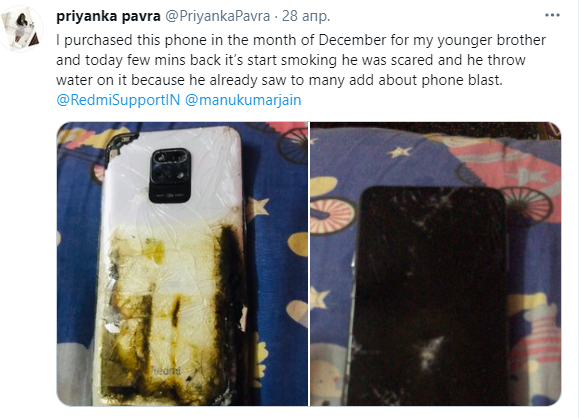Screen dimensions: 579x418
Task: Open the left photo of burnt phone back
Action: 182,264
